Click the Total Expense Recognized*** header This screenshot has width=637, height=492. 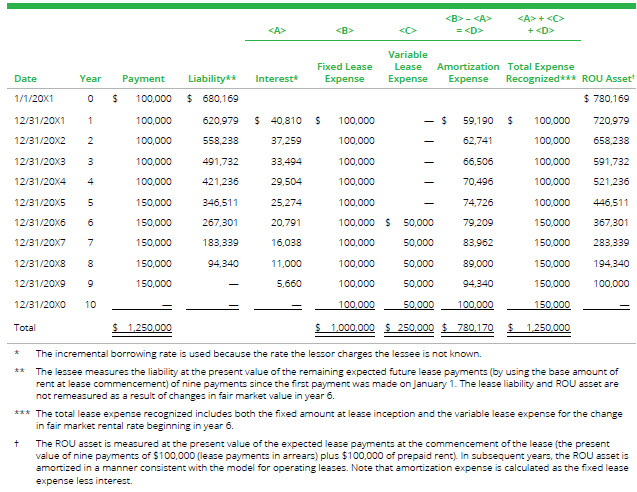point(541,72)
